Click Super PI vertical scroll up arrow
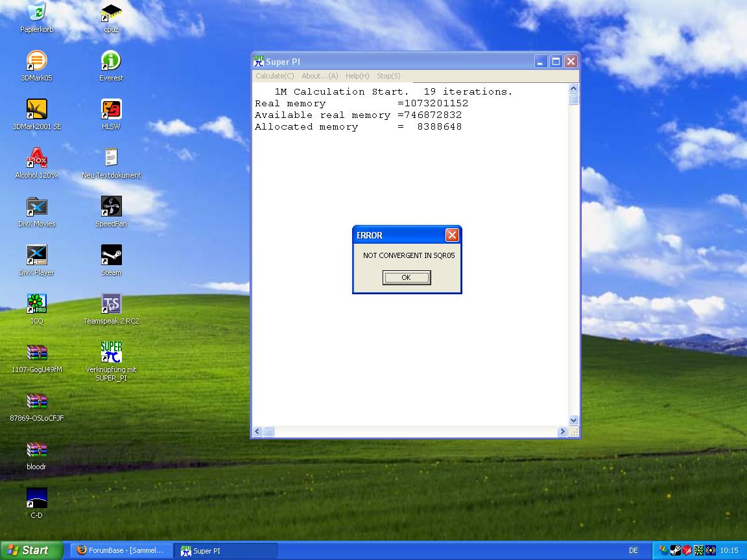The height and width of the screenshot is (560, 747). point(574,89)
